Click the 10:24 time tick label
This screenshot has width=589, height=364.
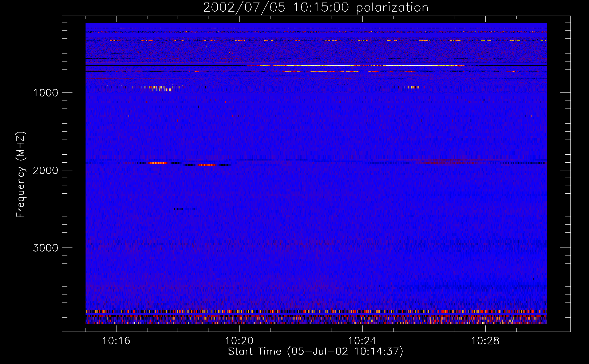click(362, 341)
